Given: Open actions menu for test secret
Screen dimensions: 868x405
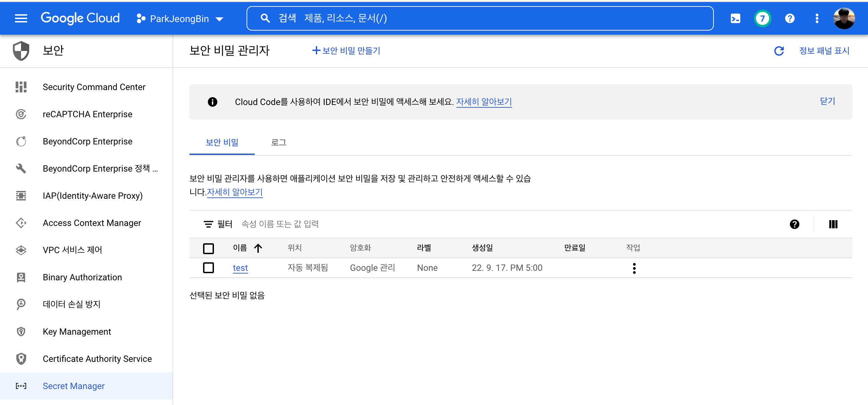Looking at the screenshot, I should (634, 268).
